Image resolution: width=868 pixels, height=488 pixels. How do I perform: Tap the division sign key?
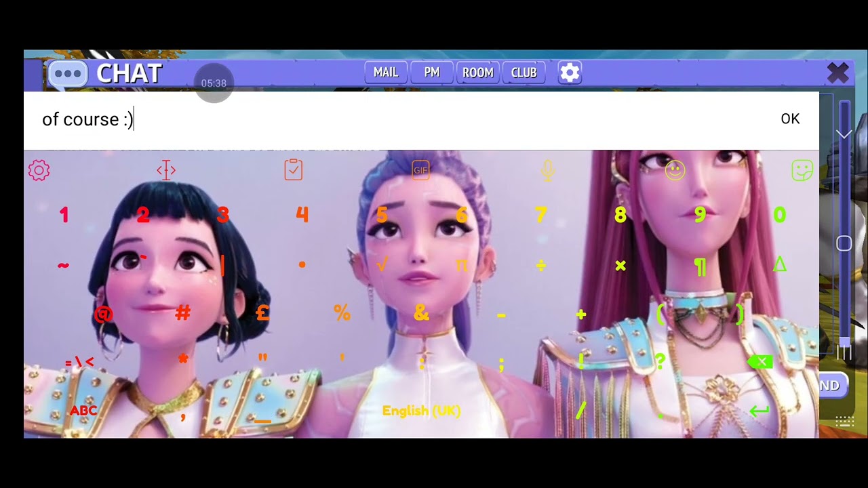(540, 265)
